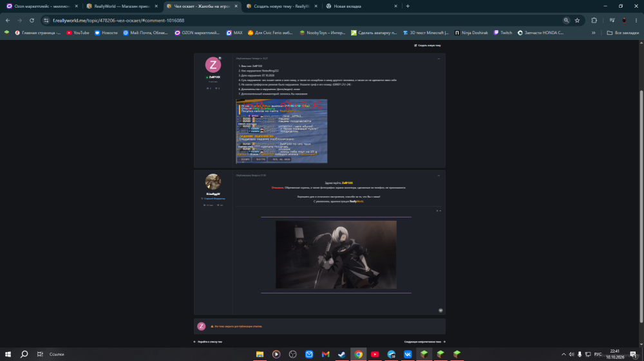This screenshot has width=644, height=361.
Task: Close the Чел оскает tab
Action: click(236, 6)
